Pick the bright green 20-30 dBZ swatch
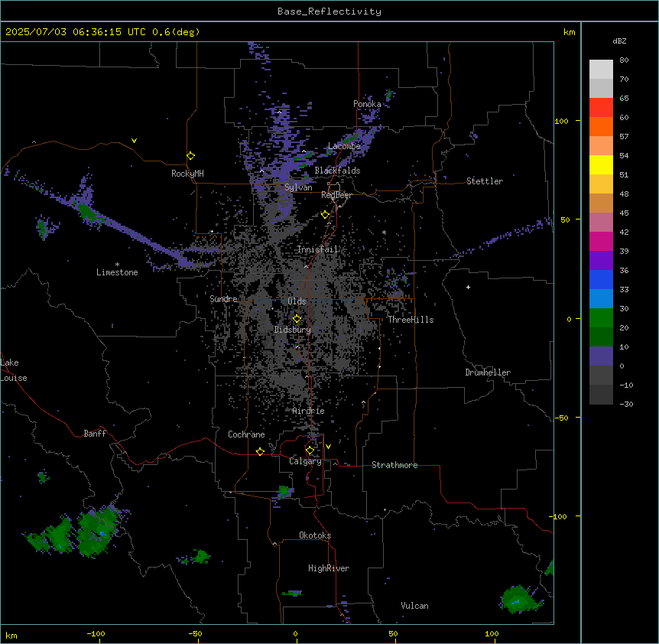The height and width of the screenshot is (644, 659). click(601, 318)
